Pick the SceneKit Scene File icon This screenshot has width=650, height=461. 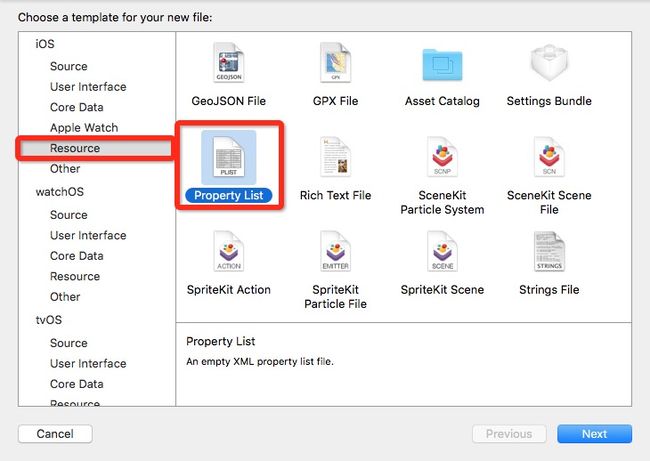coord(549,157)
